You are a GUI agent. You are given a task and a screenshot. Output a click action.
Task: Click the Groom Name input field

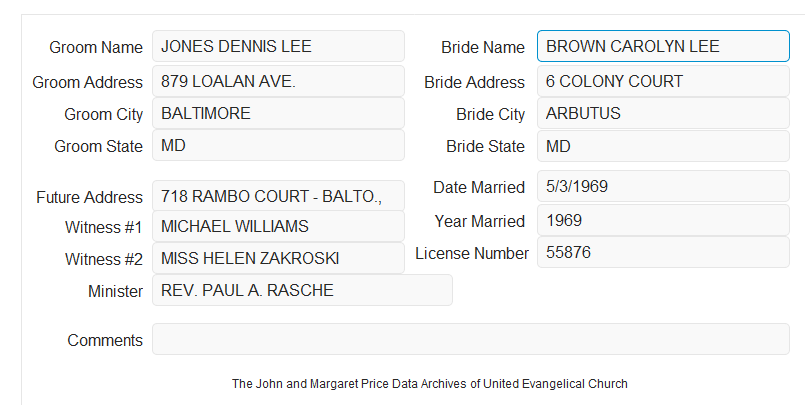(278, 46)
